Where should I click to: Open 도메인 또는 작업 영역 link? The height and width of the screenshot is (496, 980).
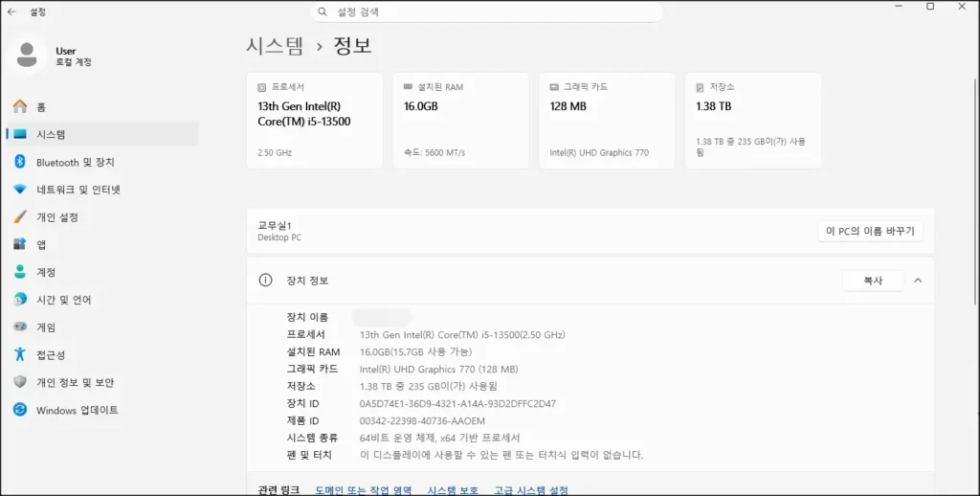coord(363,489)
